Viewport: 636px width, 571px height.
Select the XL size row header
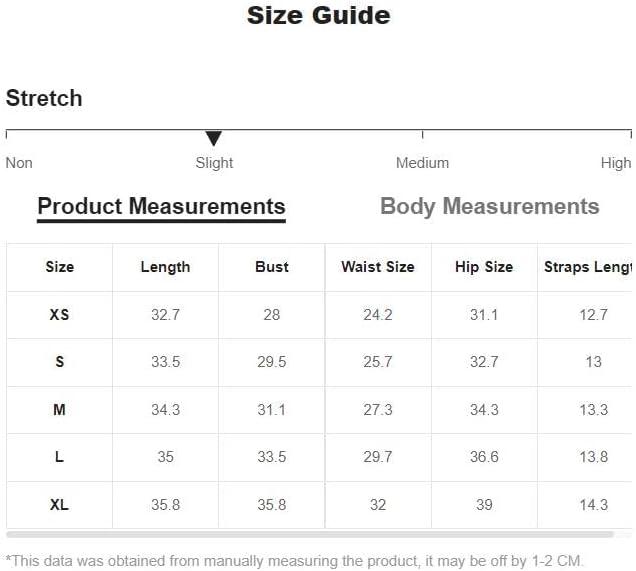tap(59, 505)
